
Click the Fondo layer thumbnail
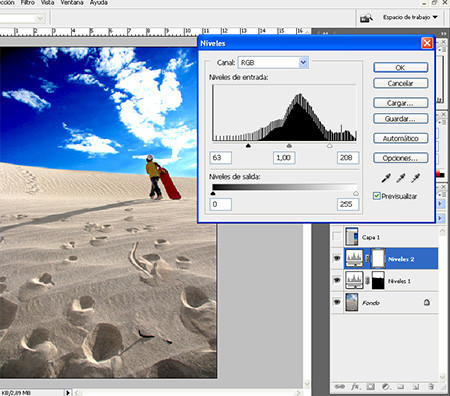click(x=352, y=302)
